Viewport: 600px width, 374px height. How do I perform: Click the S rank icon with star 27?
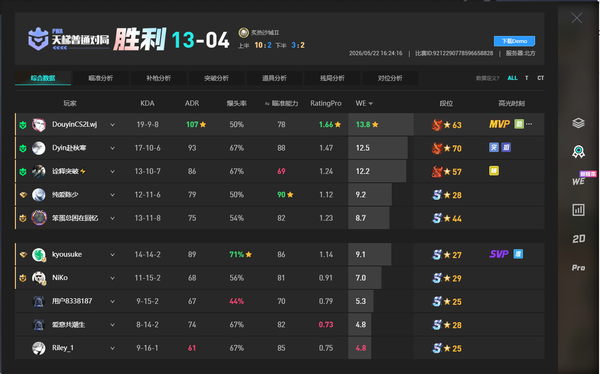(437, 255)
